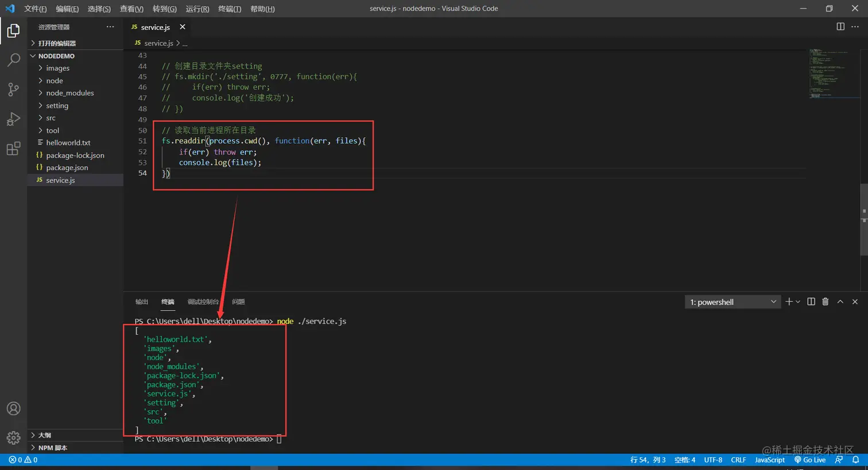The width and height of the screenshot is (868, 470).
Task: Create a new terminal with plus icon
Action: 789,302
